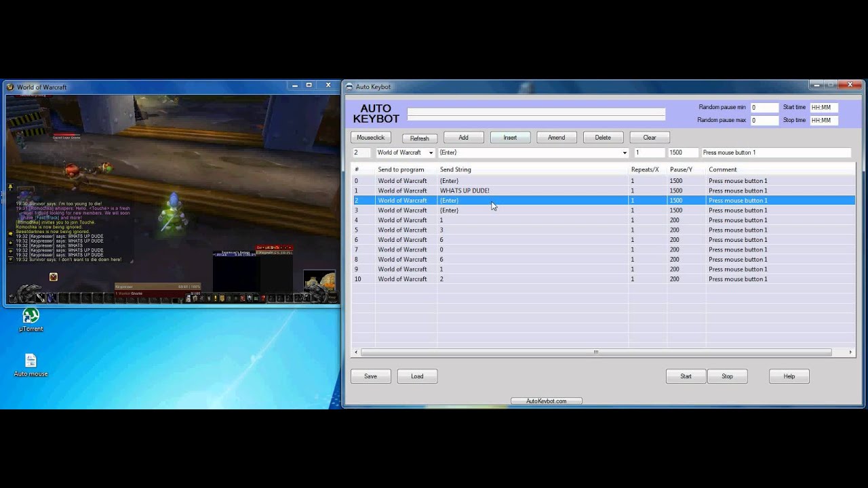Load a saved key sequence

(417, 376)
